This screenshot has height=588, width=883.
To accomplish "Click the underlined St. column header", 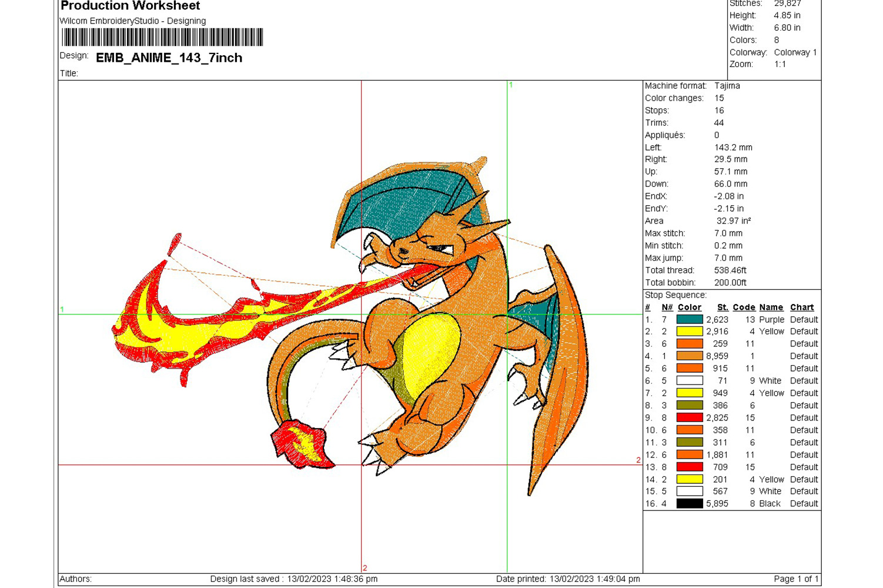I will tap(723, 308).
